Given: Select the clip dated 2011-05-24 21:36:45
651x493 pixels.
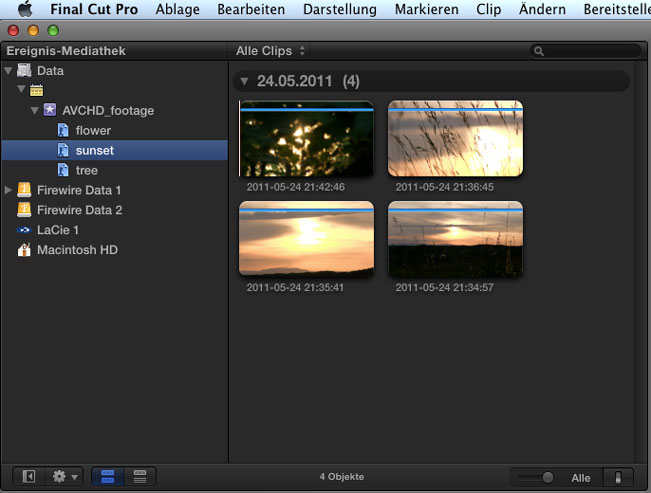Looking at the screenshot, I should (x=455, y=138).
